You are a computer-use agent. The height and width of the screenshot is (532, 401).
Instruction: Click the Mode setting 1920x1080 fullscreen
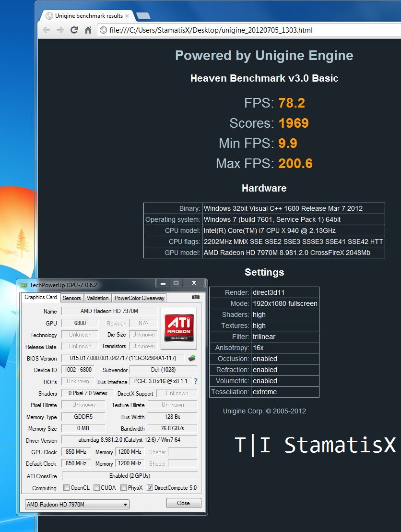click(285, 303)
